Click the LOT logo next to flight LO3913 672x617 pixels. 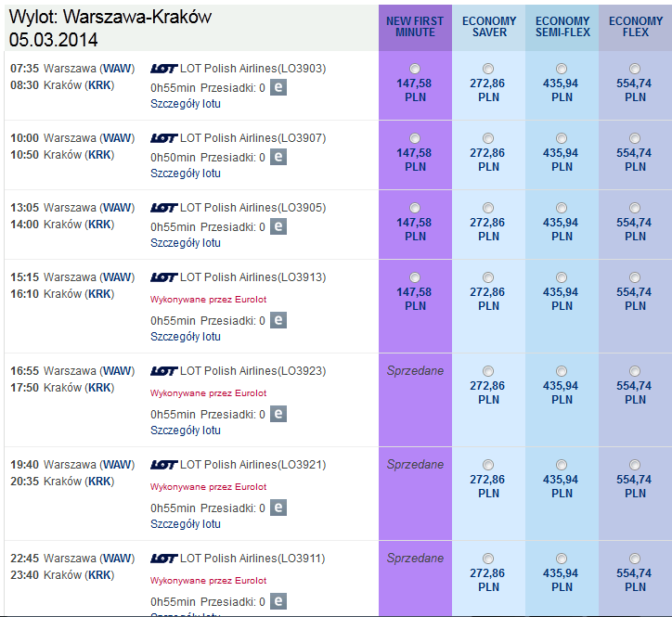[163, 277]
